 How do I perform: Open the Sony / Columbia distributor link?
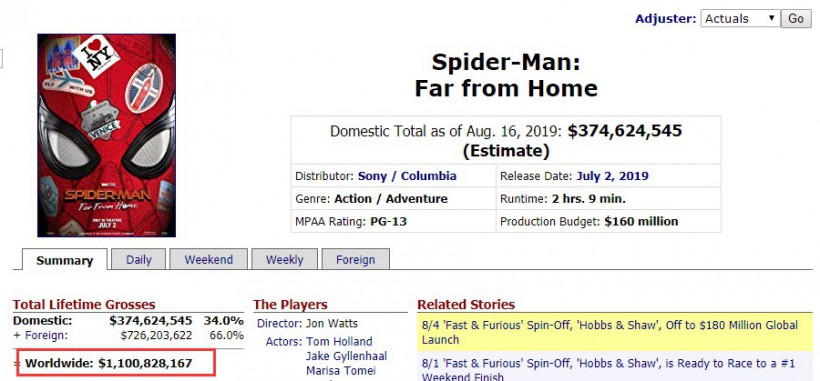pyautogui.click(x=407, y=176)
